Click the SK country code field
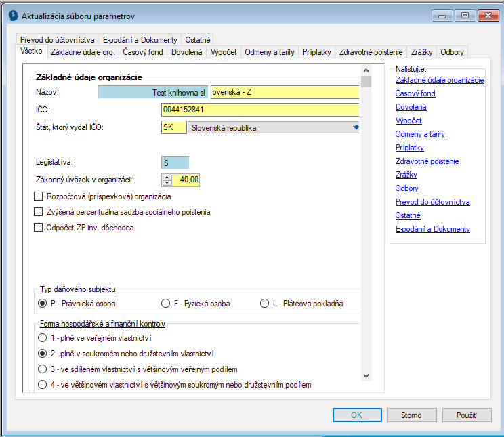This screenshot has height=437, width=504. click(174, 127)
